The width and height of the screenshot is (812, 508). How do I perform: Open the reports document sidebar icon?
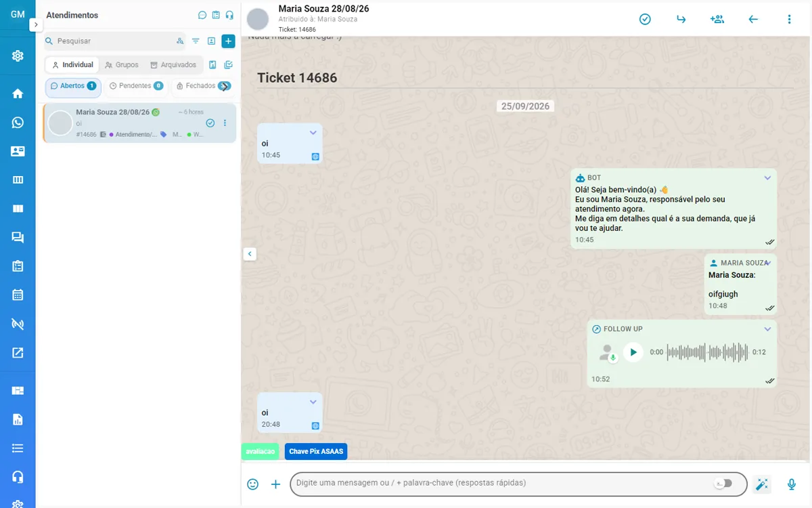[x=18, y=419]
